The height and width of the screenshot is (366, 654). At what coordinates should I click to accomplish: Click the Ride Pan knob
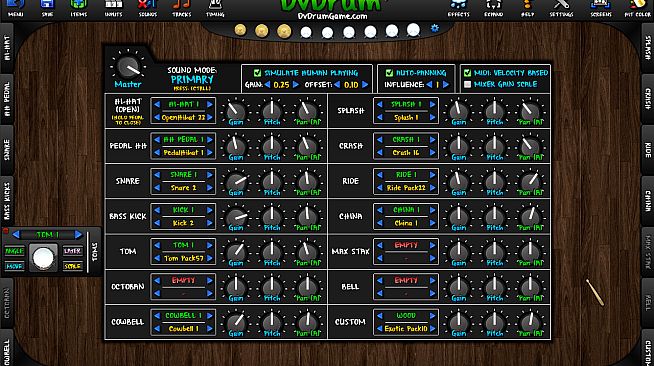click(531, 182)
